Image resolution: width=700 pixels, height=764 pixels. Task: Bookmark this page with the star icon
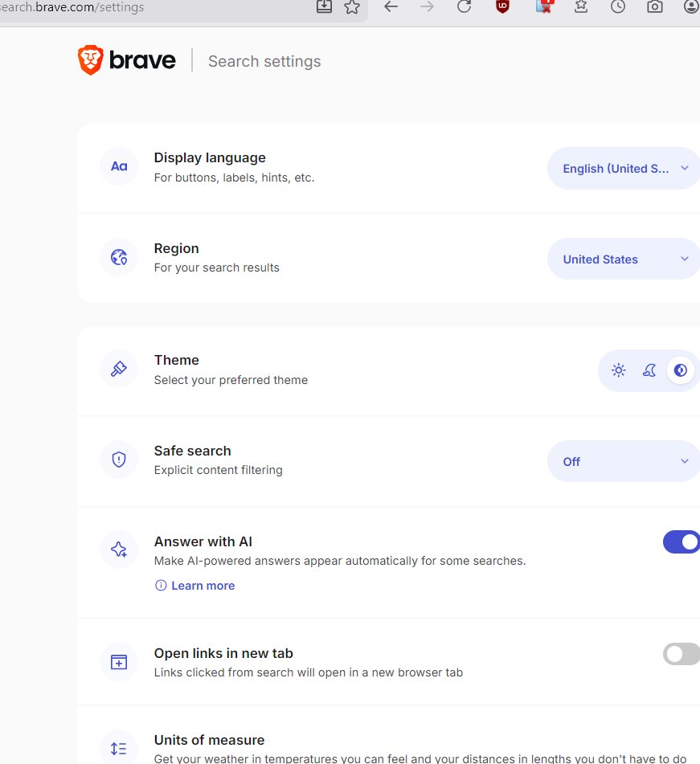pyautogui.click(x=352, y=6)
